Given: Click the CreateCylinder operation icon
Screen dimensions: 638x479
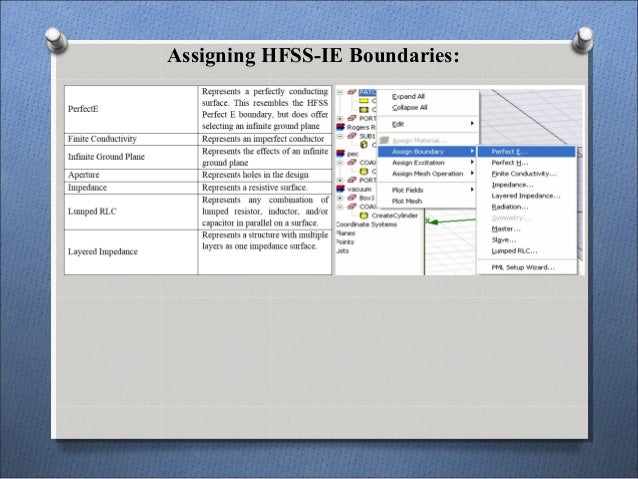Looking at the screenshot, I should coord(364,216).
